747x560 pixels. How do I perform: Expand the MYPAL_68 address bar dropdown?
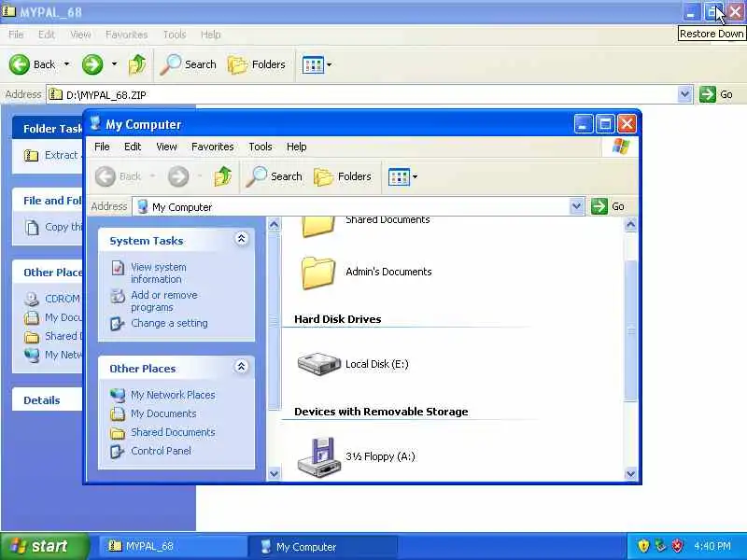tap(684, 94)
